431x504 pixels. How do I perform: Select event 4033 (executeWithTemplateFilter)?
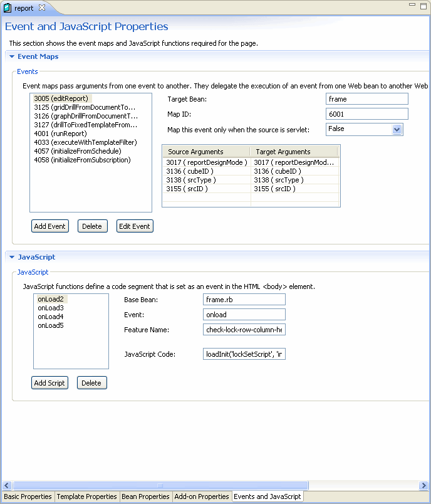tap(85, 142)
